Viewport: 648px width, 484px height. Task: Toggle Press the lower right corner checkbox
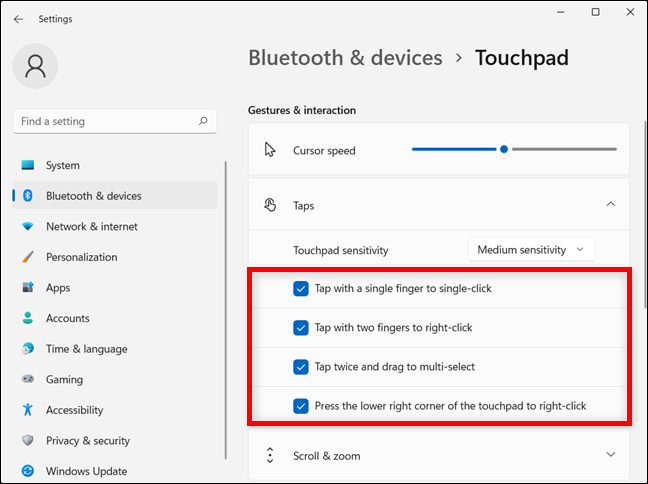pos(301,406)
